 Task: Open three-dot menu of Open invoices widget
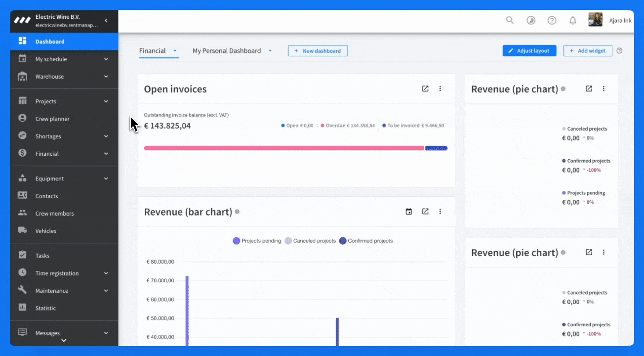click(440, 89)
